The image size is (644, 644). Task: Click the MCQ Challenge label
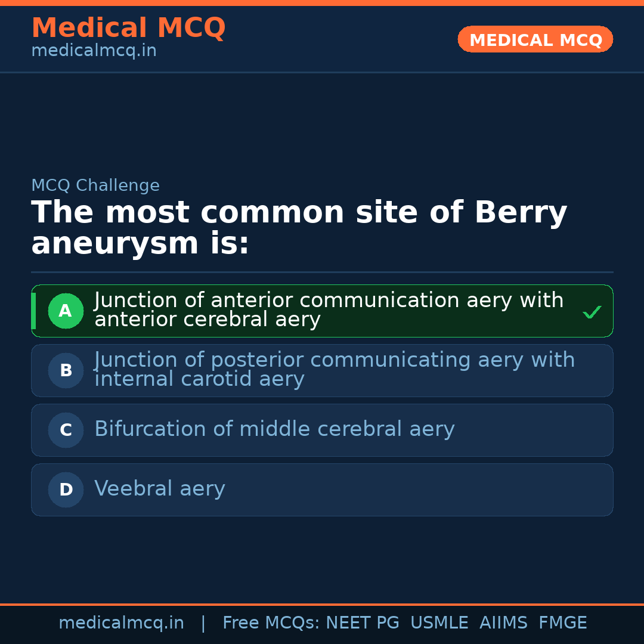click(x=95, y=185)
